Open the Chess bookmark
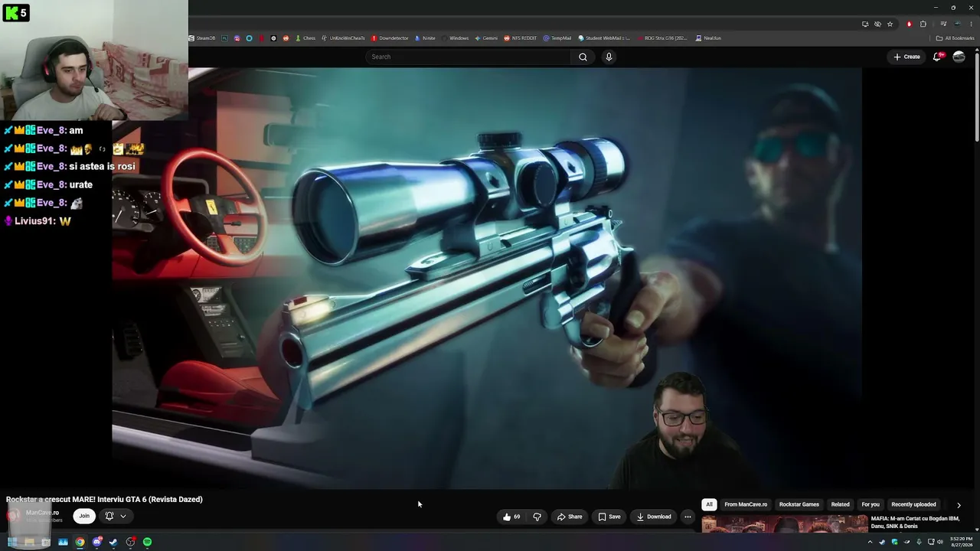Image resolution: width=980 pixels, height=551 pixels. coord(305,38)
